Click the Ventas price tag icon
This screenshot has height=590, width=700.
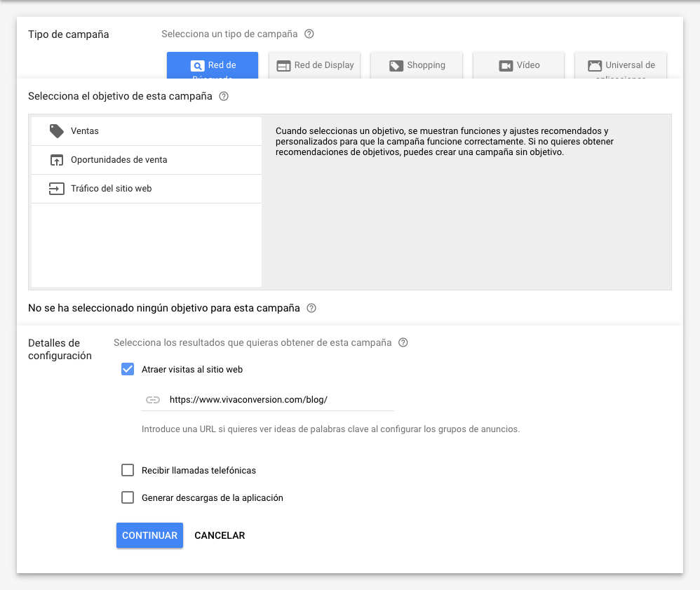pos(57,131)
